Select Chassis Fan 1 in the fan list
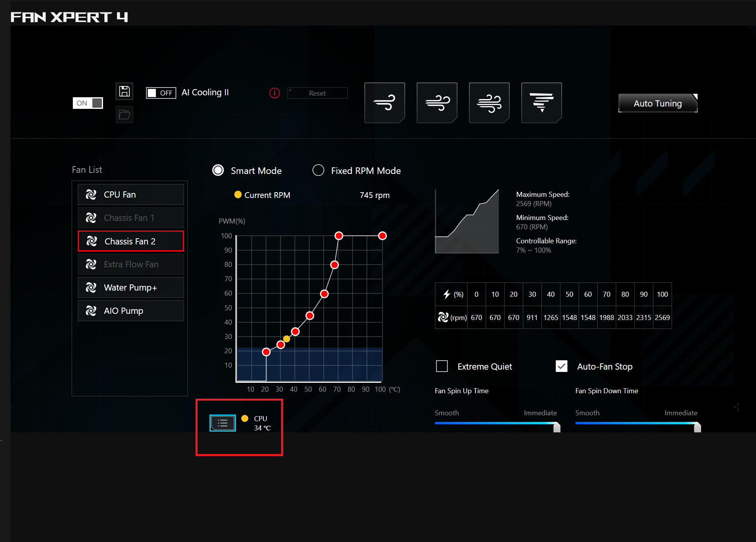 point(131,218)
